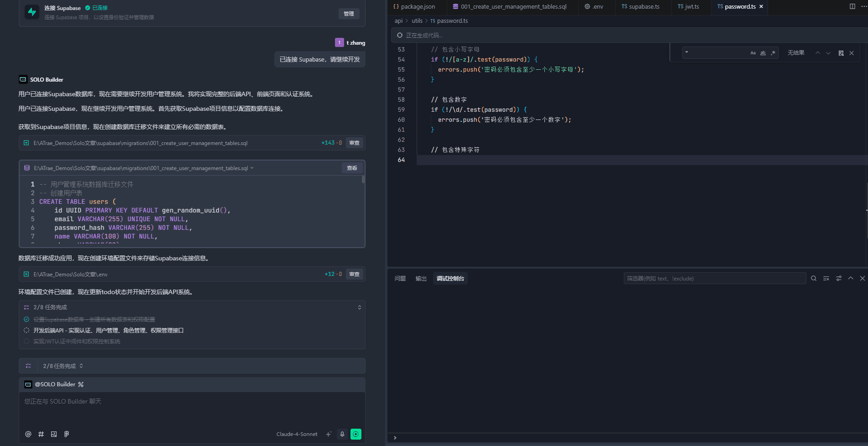This screenshot has width=868, height=446.
Task: Click find-in-selection icon in find widget
Action: point(841,53)
